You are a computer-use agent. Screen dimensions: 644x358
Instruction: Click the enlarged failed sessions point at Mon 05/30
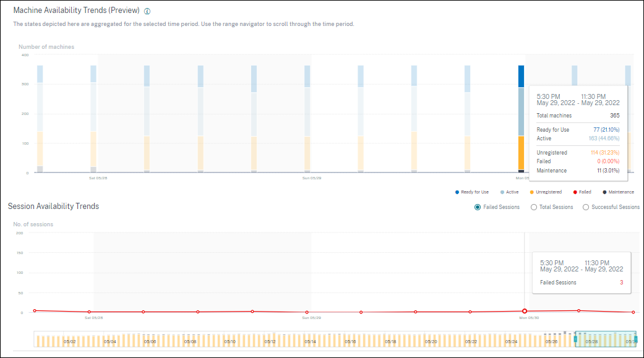525,312
